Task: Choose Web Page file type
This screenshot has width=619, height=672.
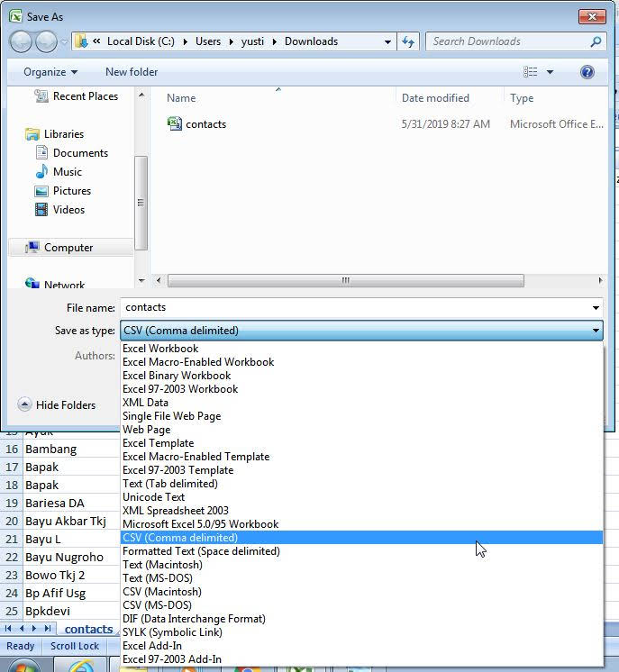Action: click(x=362, y=430)
